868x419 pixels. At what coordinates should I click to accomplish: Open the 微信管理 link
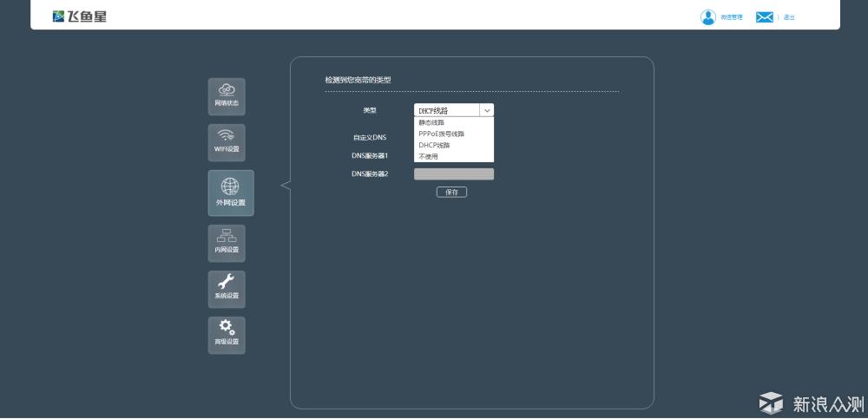pos(731,17)
